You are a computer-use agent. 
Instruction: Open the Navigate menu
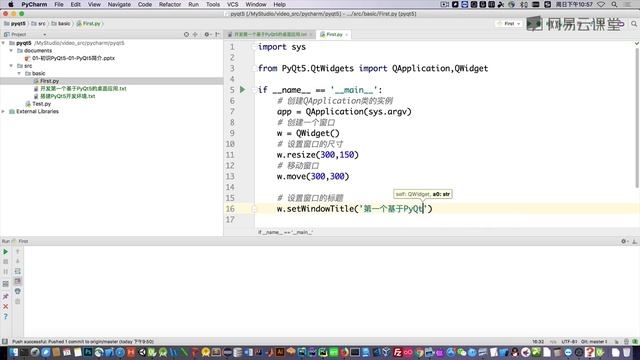(x=119, y=4)
